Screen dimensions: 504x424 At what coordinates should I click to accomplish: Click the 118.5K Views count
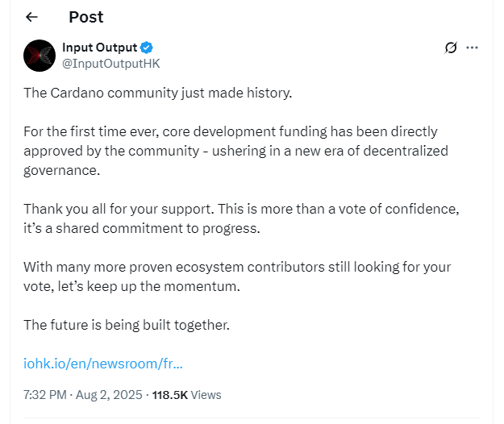[185, 395]
